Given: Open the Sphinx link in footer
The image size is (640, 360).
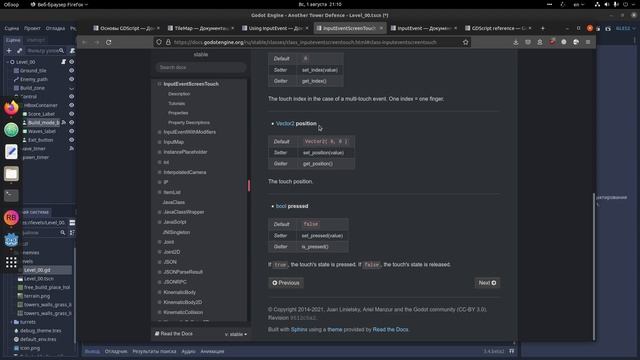Looking at the screenshot, I should (x=299, y=329).
